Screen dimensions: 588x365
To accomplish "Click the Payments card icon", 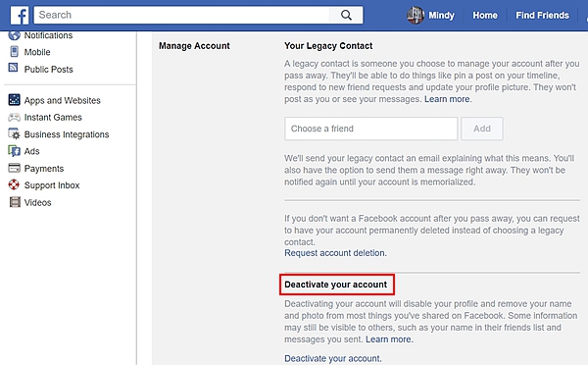I will click(x=15, y=168).
